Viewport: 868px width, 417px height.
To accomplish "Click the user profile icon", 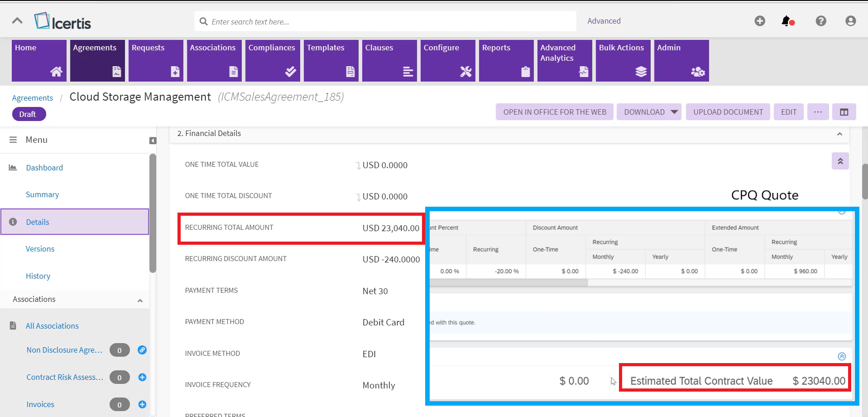I will point(850,21).
